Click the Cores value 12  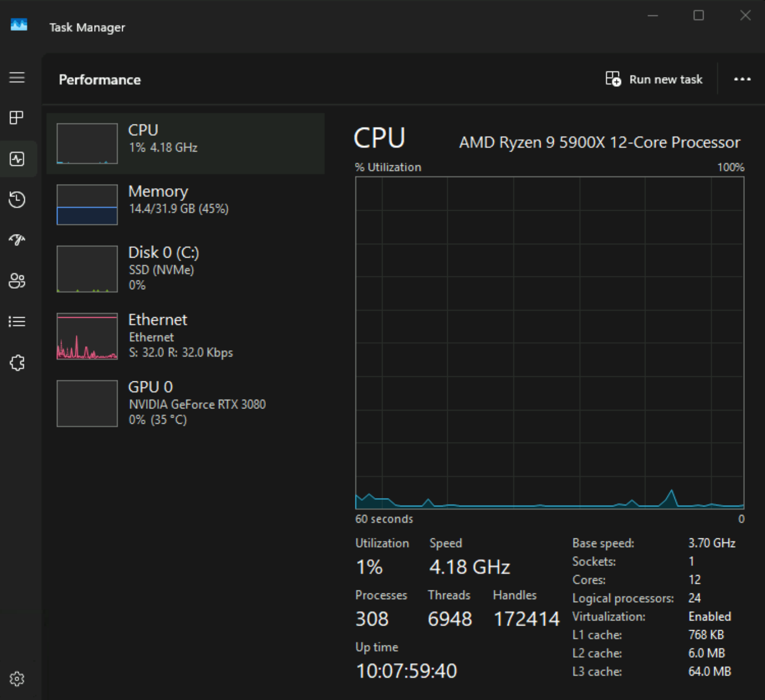pos(694,580)
